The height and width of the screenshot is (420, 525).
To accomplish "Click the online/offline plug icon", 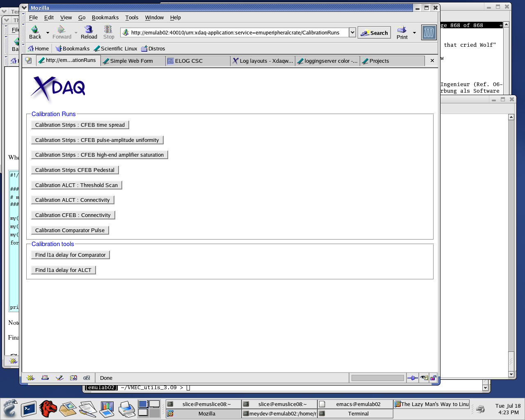I will click(413, 378).
